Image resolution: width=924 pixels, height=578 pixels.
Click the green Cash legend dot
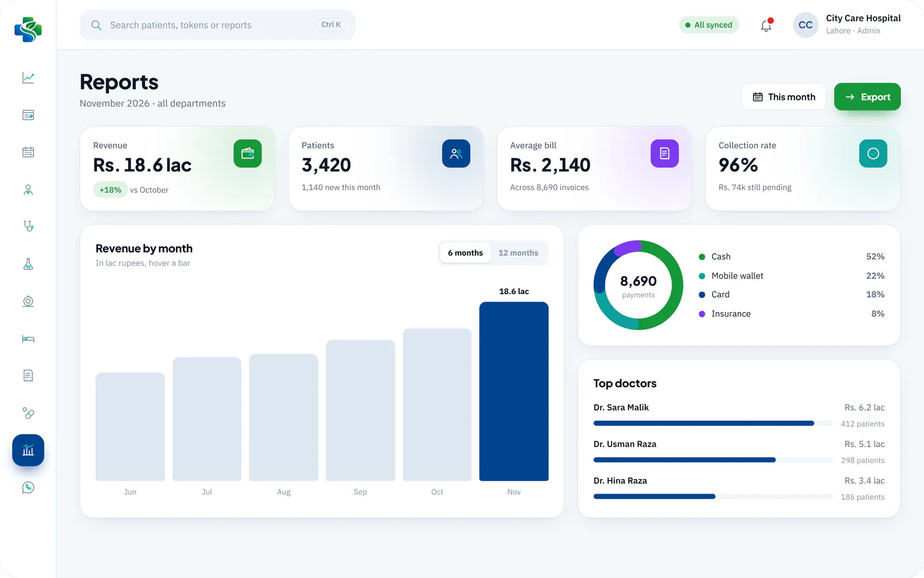point(702,257)
